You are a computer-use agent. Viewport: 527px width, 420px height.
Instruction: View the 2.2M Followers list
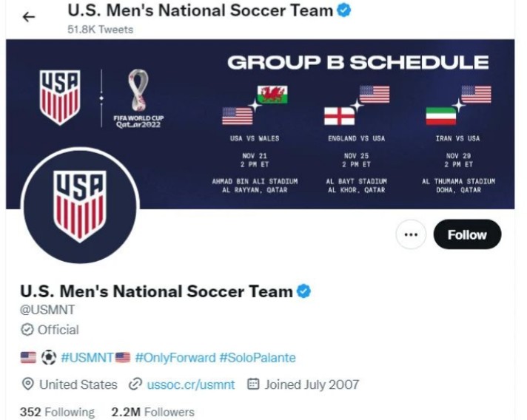[x=153, y=412]
